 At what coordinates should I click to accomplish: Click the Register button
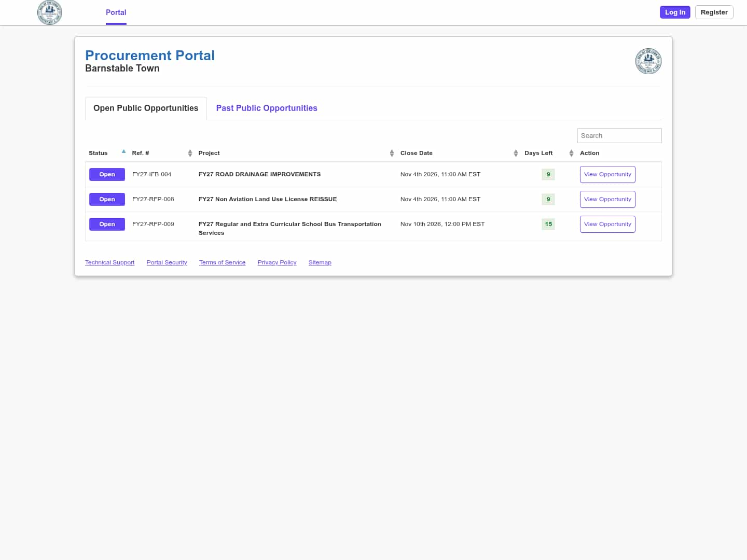click(x=714, y=12)
